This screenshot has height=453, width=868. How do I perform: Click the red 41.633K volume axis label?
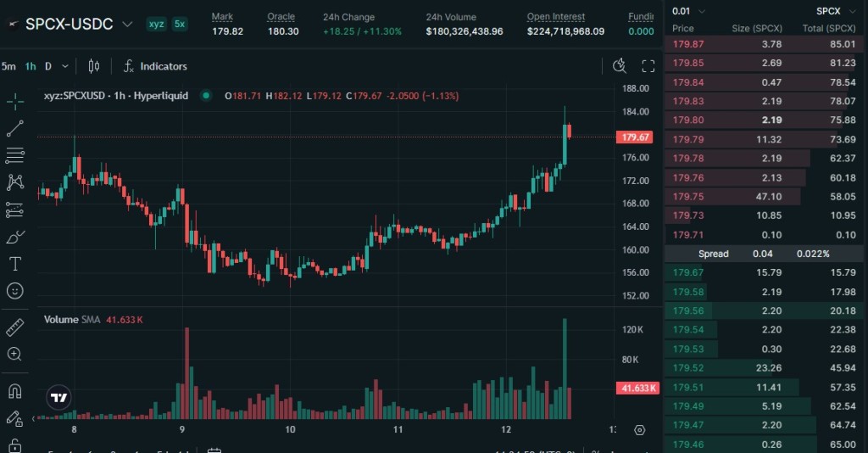point(637,388)
